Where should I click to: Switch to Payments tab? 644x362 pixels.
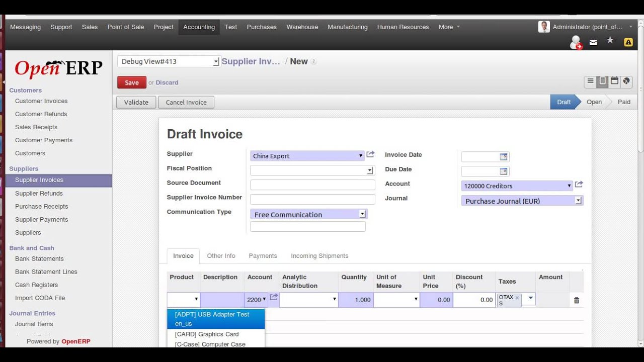(263, 256)
